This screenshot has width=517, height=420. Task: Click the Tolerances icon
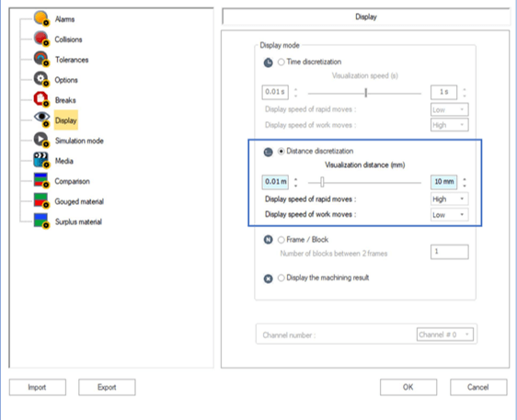[x=41, y=60]
